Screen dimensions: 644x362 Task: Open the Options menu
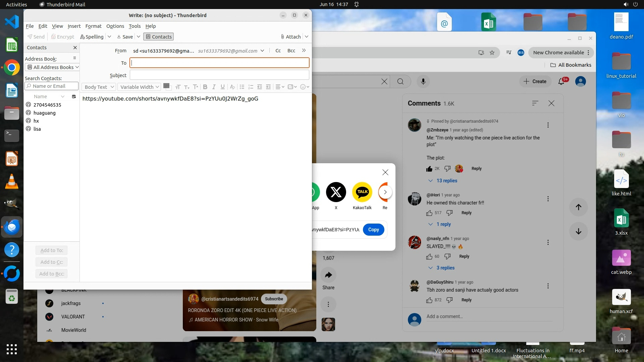tap(115, 26)
